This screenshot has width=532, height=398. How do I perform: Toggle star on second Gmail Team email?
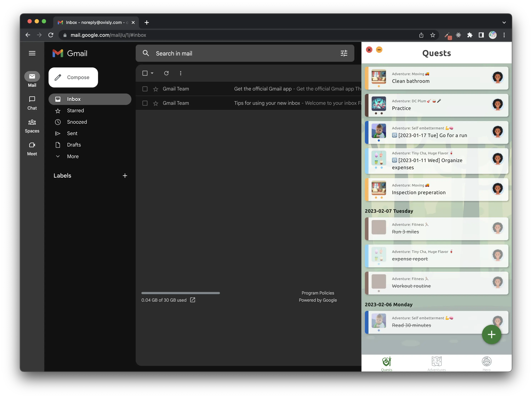click(x=155, y=103)
